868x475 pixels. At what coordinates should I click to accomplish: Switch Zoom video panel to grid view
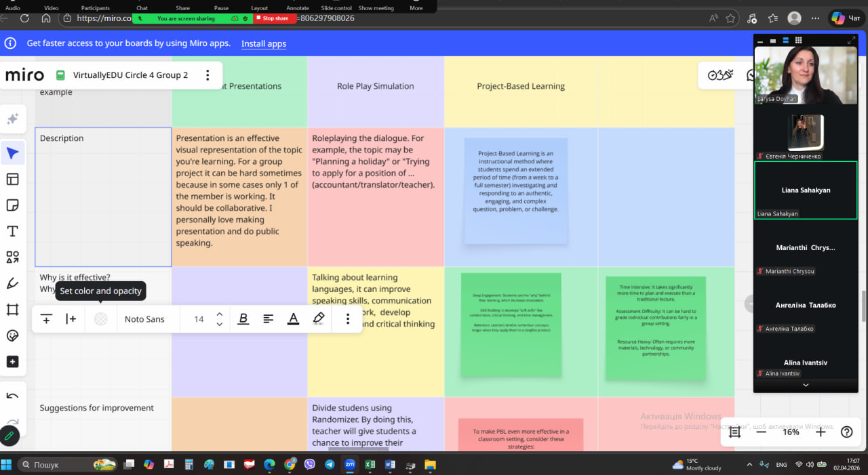pyautogui.click(x=799, y=41)
